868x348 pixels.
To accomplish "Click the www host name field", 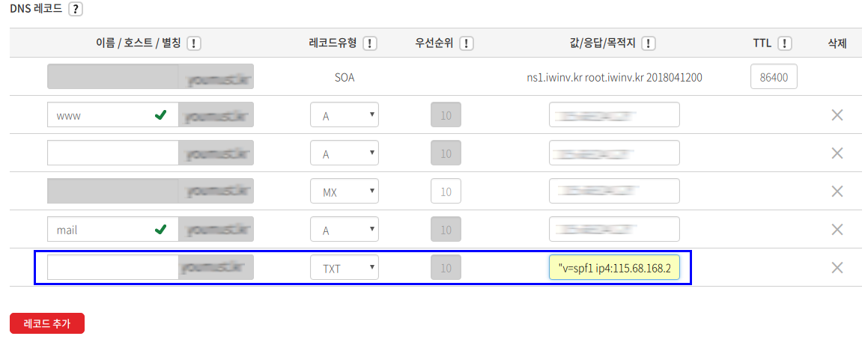I will pyautogui.click(x=101, y=115).
